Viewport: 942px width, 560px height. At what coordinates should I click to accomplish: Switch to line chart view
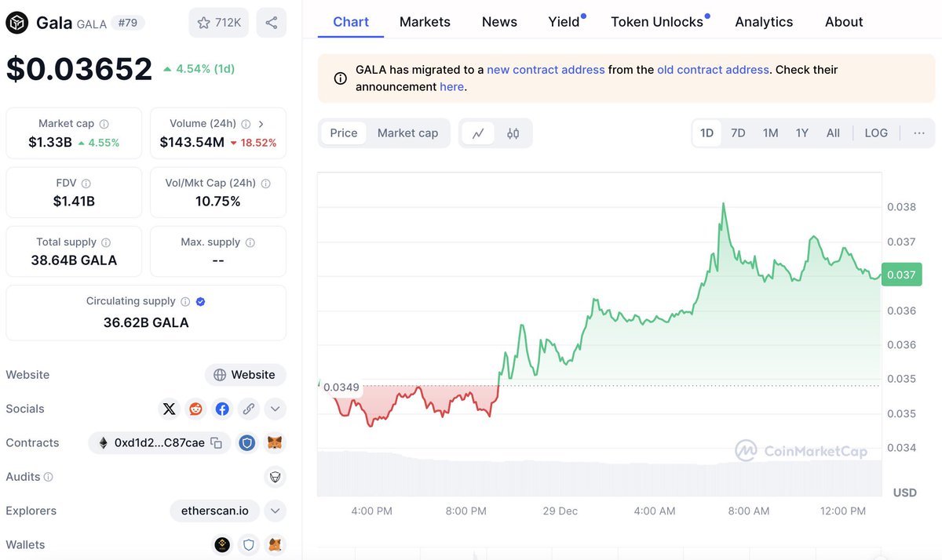coord(477,133)
